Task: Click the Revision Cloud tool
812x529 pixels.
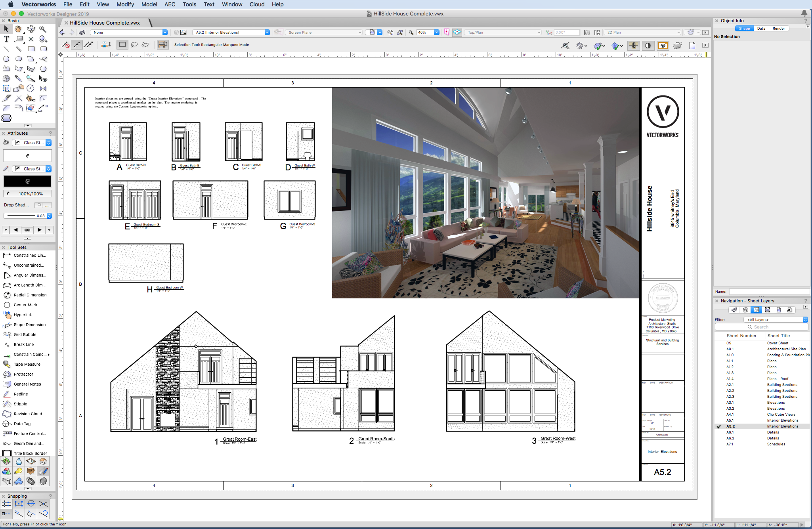Action: pos(27,414)
